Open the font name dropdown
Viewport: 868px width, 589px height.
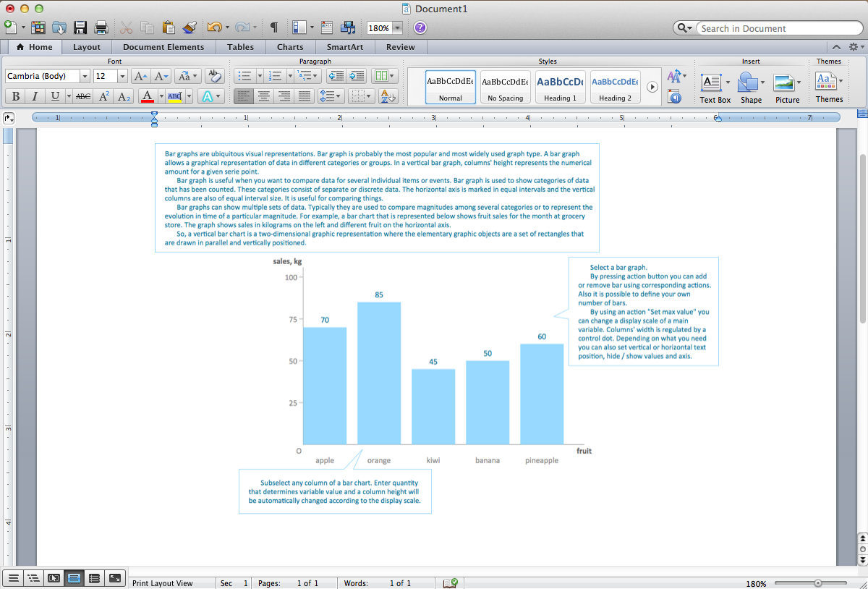point(85,75)
